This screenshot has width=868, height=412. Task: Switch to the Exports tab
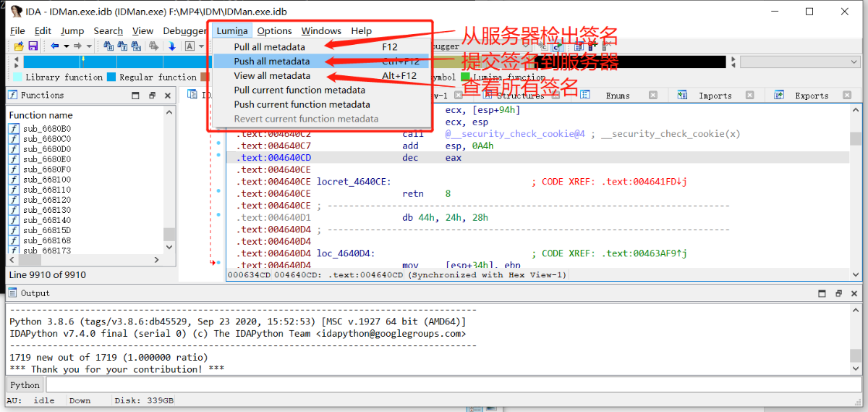pos(812,96)
